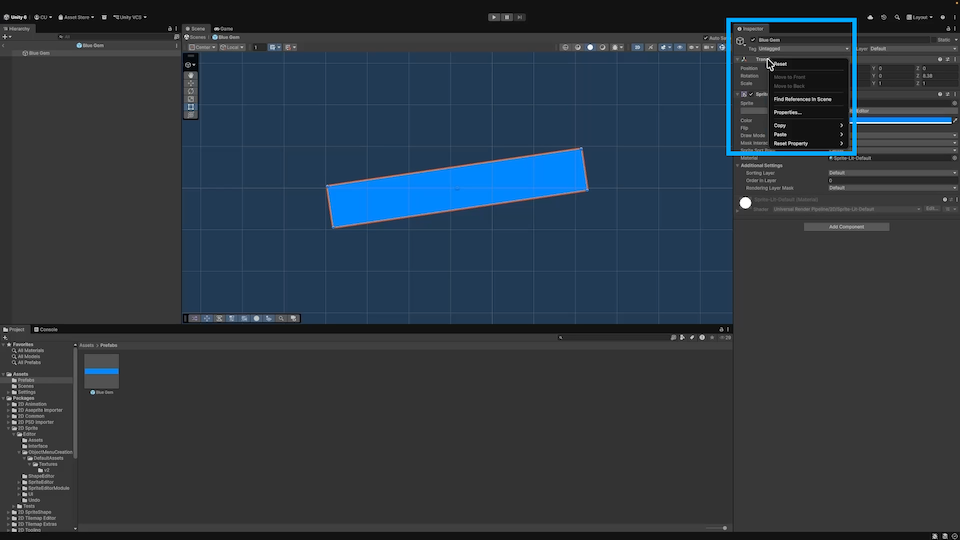The image size is (960, 540).
Task: Open the Unity VCS dropdown
Action: 130,17
